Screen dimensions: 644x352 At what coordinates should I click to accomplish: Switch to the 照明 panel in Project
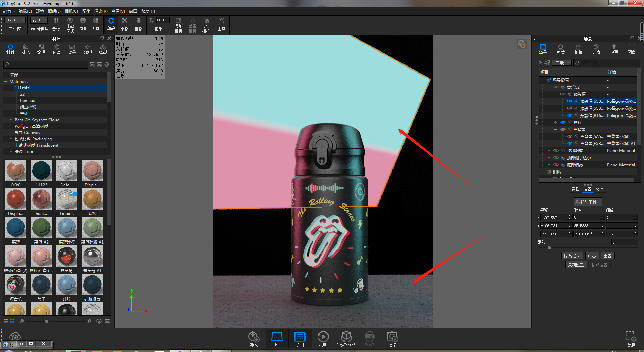(x=614, y=49)
